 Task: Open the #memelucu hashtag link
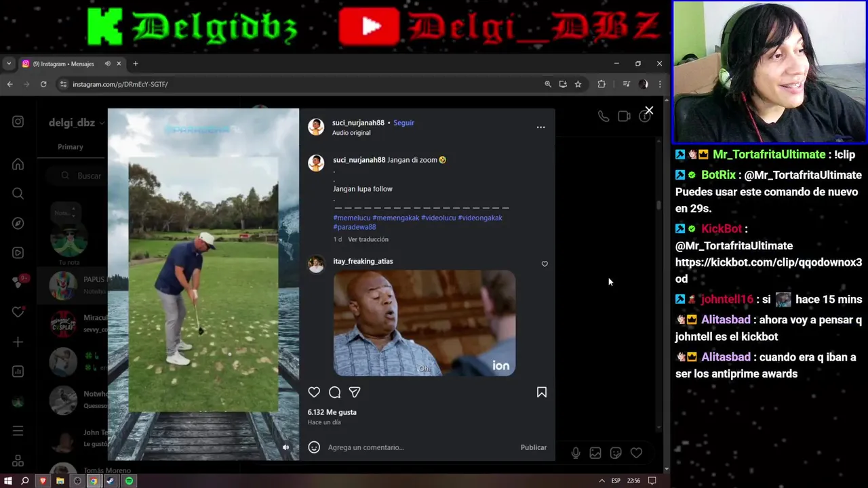(x=352, y=218)
